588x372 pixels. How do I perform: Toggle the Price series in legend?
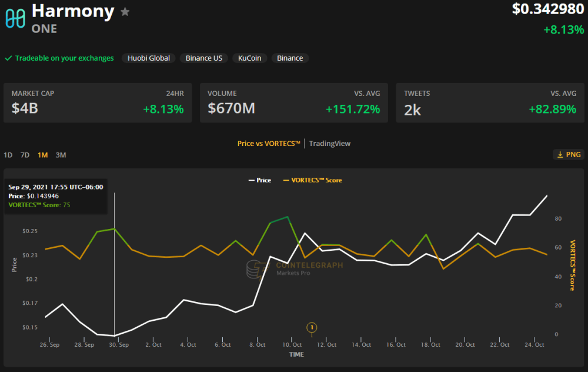259,180
